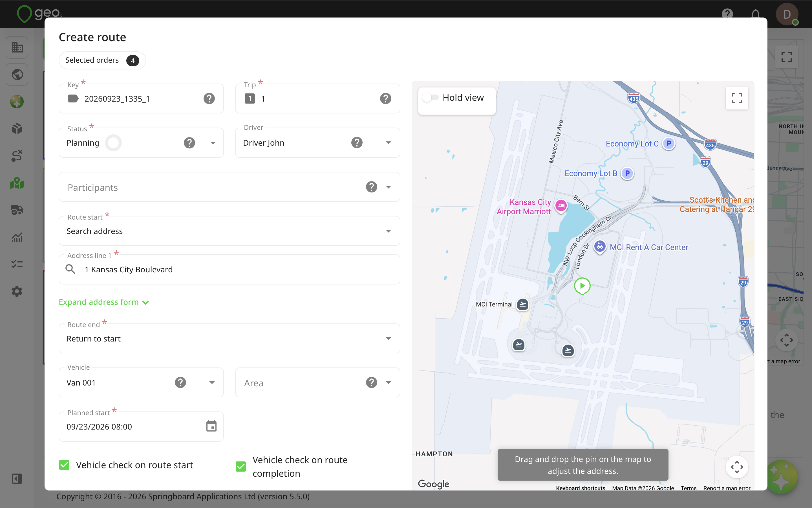This screenshot has height=508, width=812.
Task: Open the analytics chart sidebar icon
Action: pos(17,237)
